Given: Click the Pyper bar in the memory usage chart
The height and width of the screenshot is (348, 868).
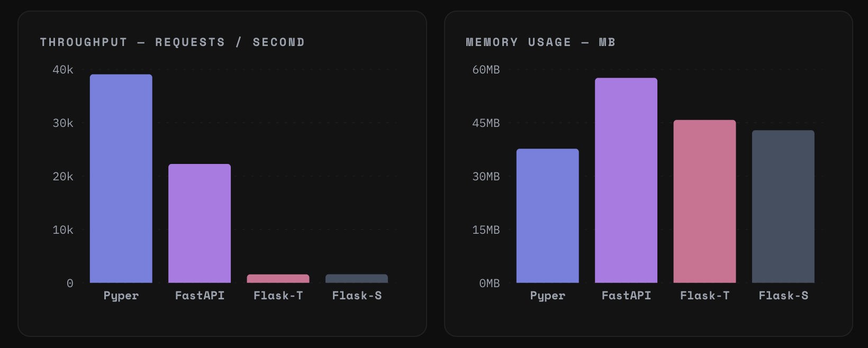Looking at the screenshot, I should click(x=548, y=216).
